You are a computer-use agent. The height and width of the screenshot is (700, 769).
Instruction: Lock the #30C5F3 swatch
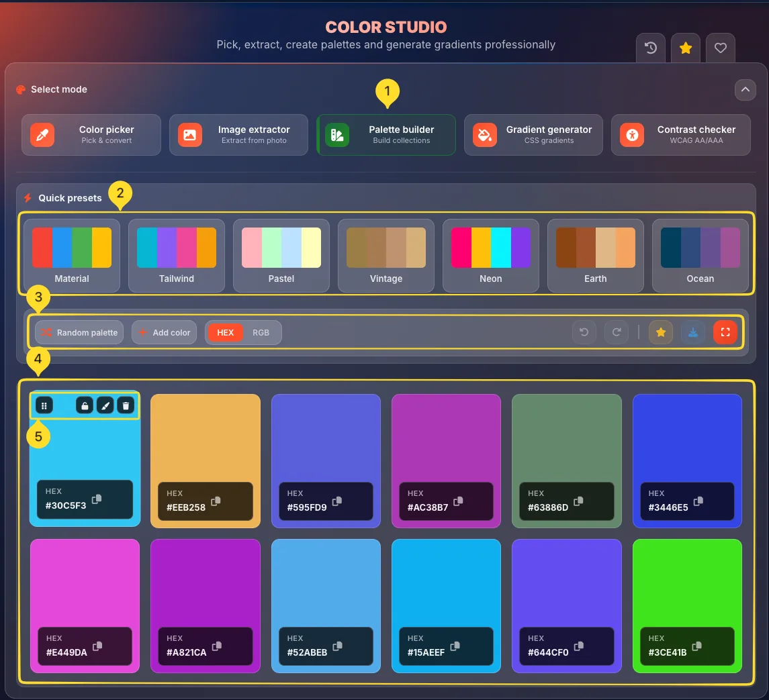coord(85,405)
